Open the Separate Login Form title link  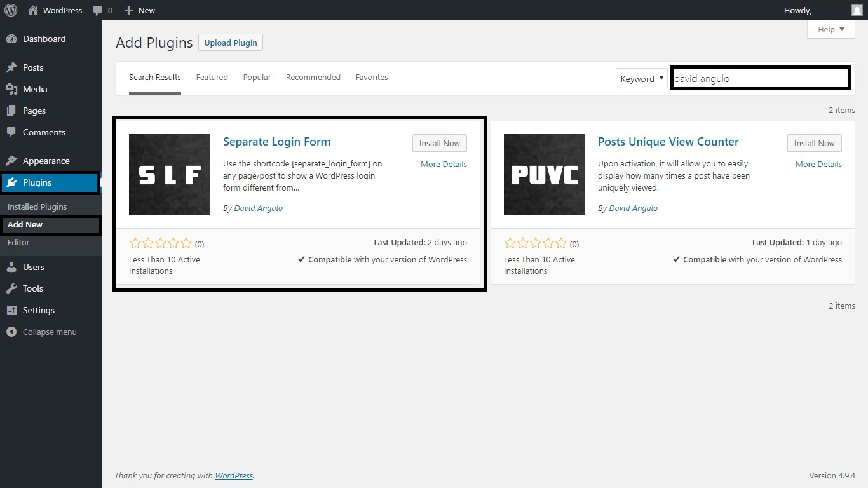coord(277,142)
